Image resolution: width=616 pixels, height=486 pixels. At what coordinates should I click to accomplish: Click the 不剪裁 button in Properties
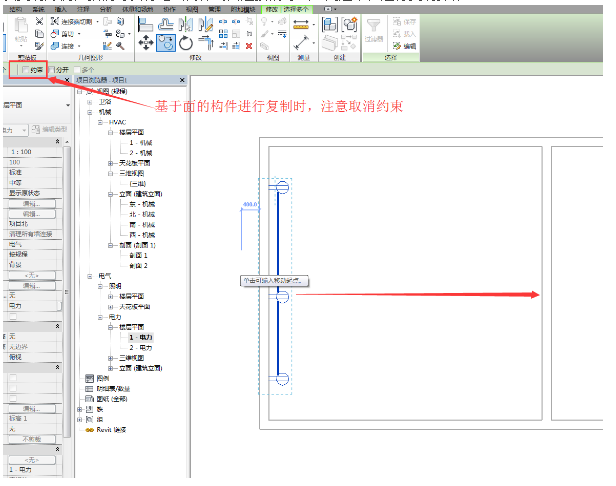point(29,439)
